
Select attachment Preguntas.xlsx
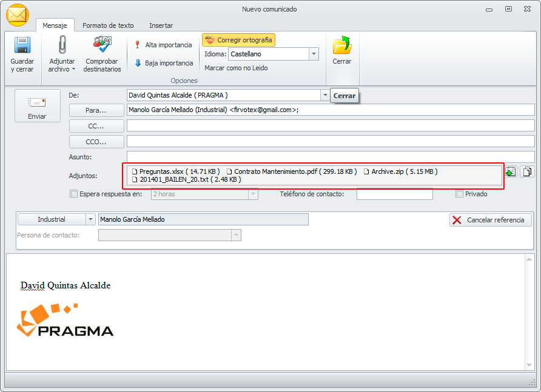176,171
